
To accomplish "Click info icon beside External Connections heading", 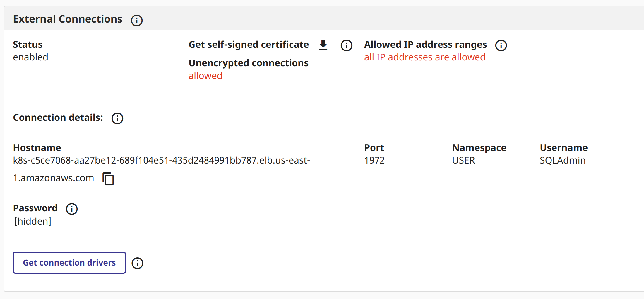I will tap(137, 21).
